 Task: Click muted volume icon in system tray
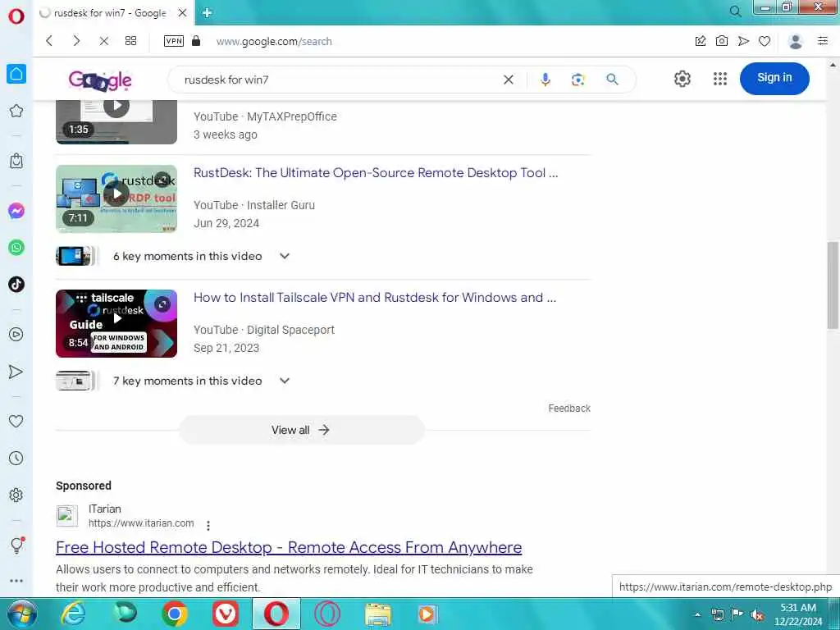[756, 615]
